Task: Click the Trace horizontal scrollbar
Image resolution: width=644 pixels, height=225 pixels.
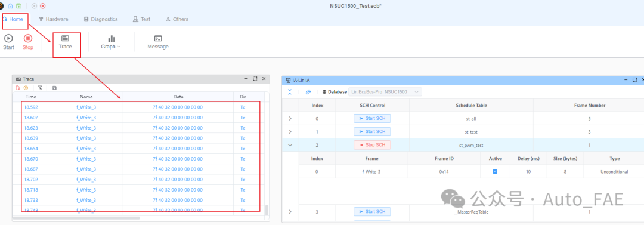Action: (x=76, y=218)
